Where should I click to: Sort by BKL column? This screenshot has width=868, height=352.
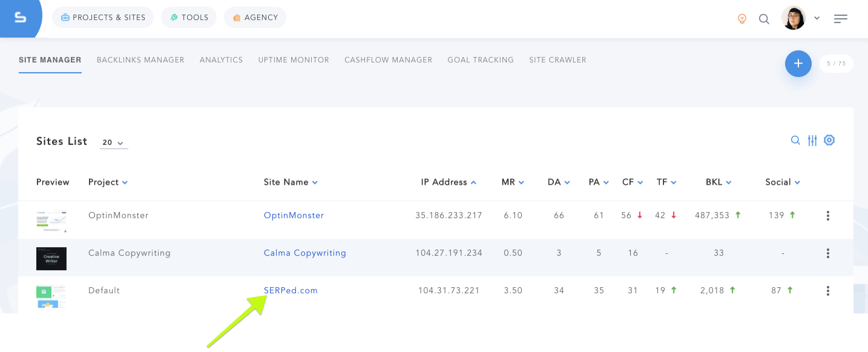(x=718, y=182)
